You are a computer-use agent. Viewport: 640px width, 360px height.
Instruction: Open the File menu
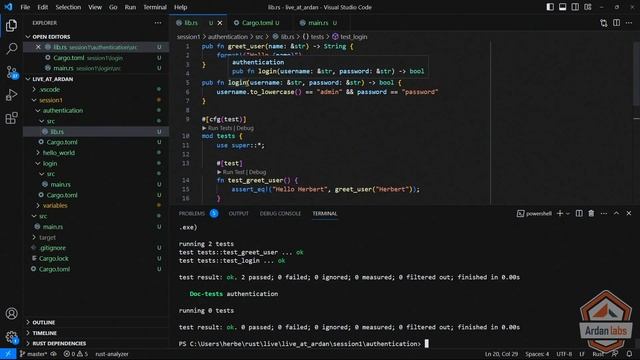[25, 7]
